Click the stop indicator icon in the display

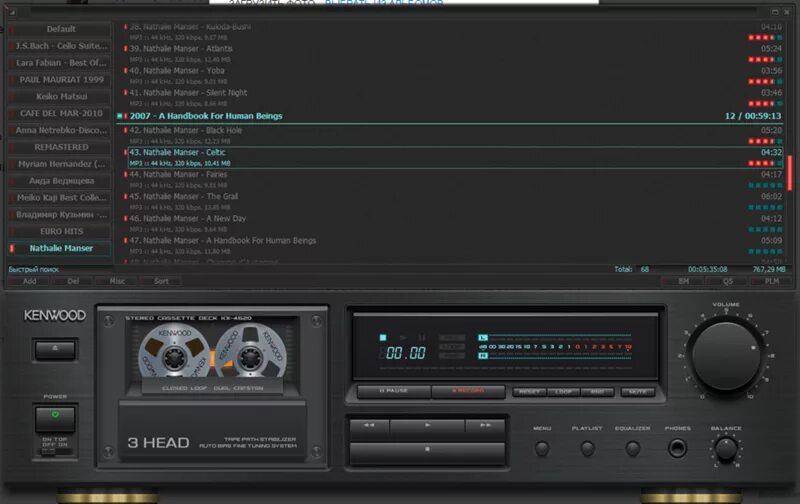[x=383, y=338]
